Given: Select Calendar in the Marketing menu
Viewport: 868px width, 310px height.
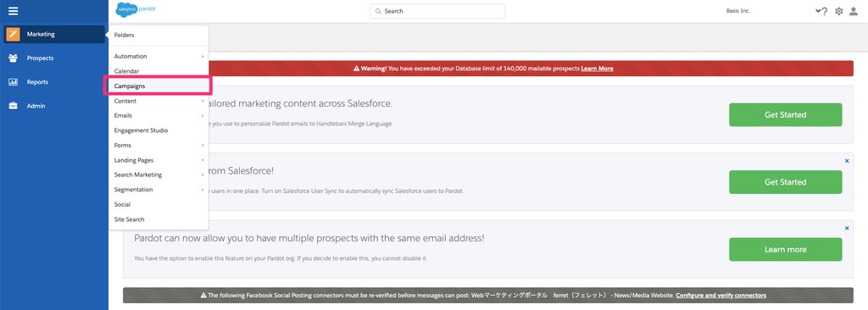Looking at the screenshot, I should tap(159, 71).
